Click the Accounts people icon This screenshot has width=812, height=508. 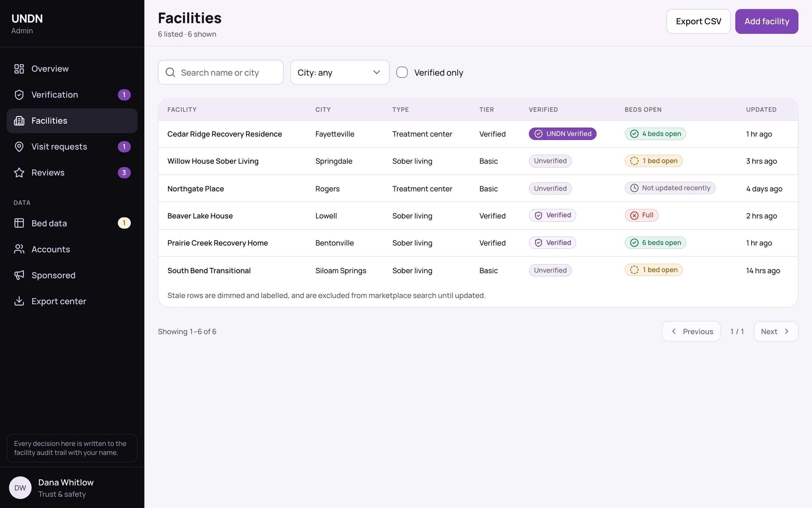[x=19, y=249]
